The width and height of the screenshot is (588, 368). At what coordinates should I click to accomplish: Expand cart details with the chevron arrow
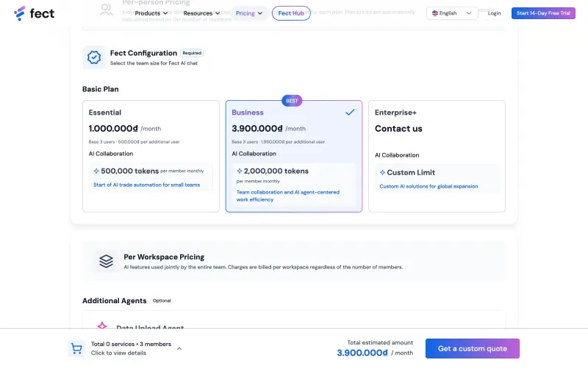(179, 348)
